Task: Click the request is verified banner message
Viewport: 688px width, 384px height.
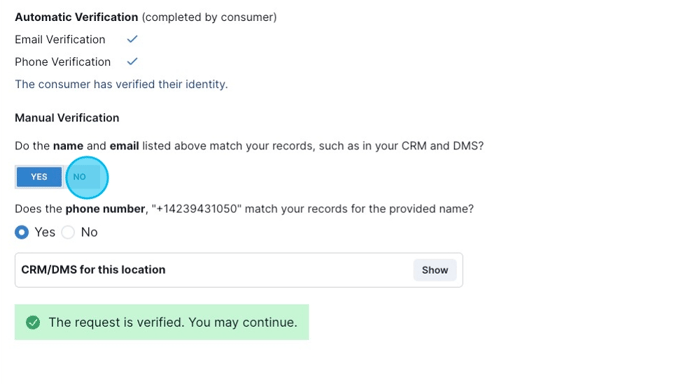Action: 173,323
